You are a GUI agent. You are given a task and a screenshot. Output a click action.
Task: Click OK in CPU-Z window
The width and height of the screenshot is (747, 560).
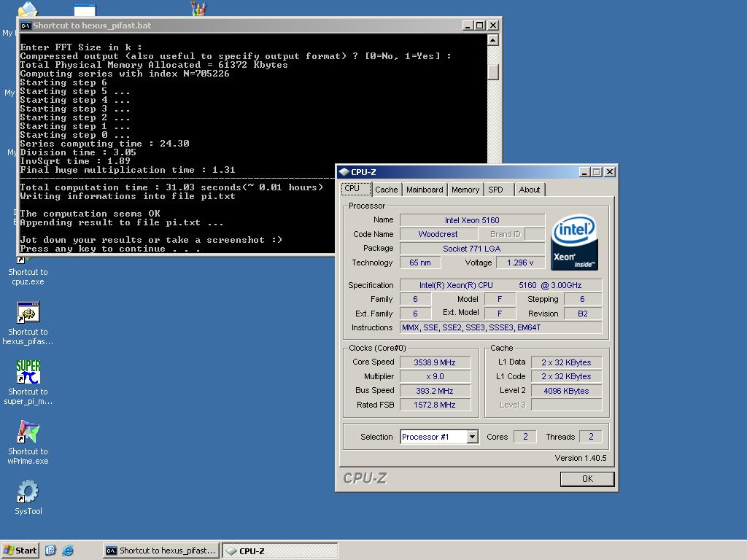[x=587, y=478]
